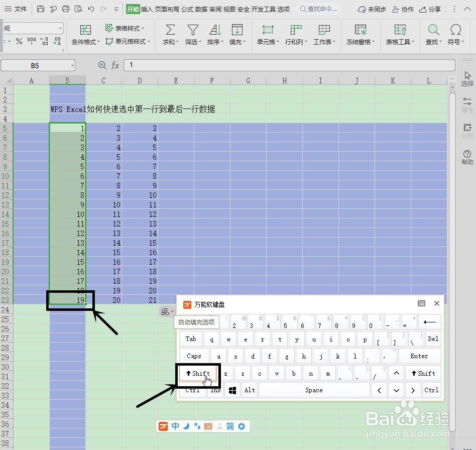Click the 表格工具 table tools icon
Image resolution: width=476 pixels, height=450 pixels.
pyautogui.click(x=400, y=30)
